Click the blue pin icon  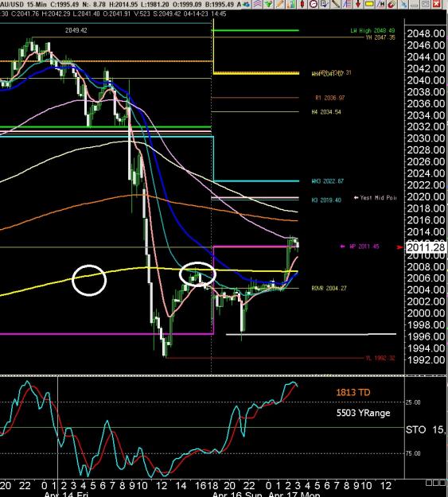[x=403, y=4]
